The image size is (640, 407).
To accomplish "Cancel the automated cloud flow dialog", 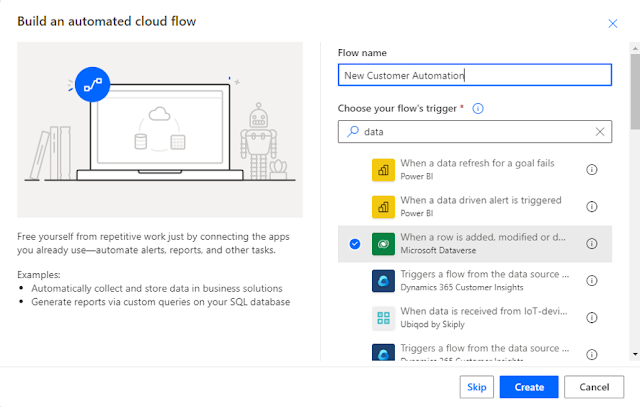I will 593,387.
